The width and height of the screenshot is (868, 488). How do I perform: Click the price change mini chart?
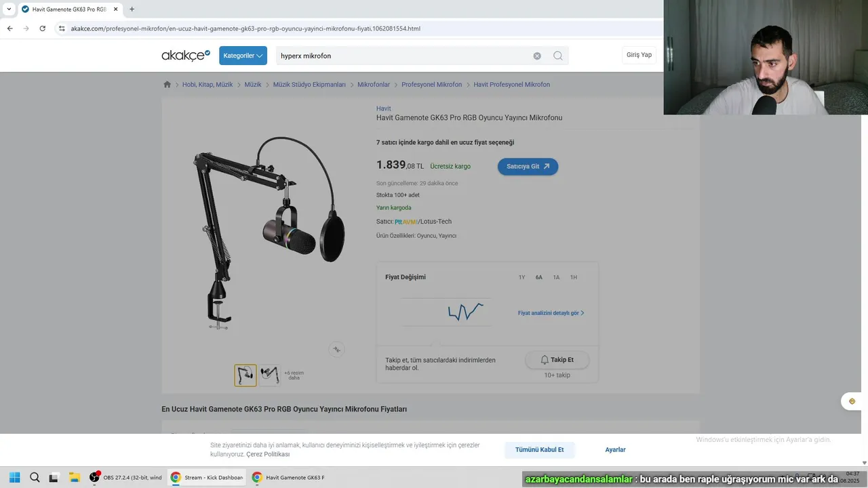446,312
